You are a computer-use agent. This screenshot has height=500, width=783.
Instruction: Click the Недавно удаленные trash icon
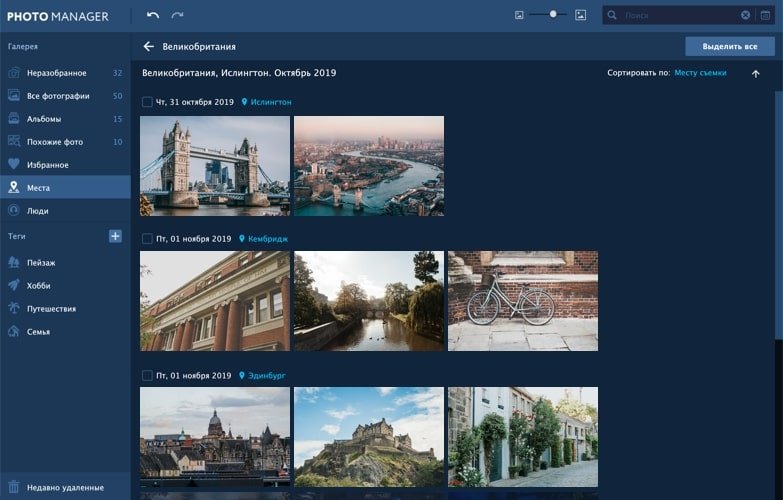[x=13, y=487]
